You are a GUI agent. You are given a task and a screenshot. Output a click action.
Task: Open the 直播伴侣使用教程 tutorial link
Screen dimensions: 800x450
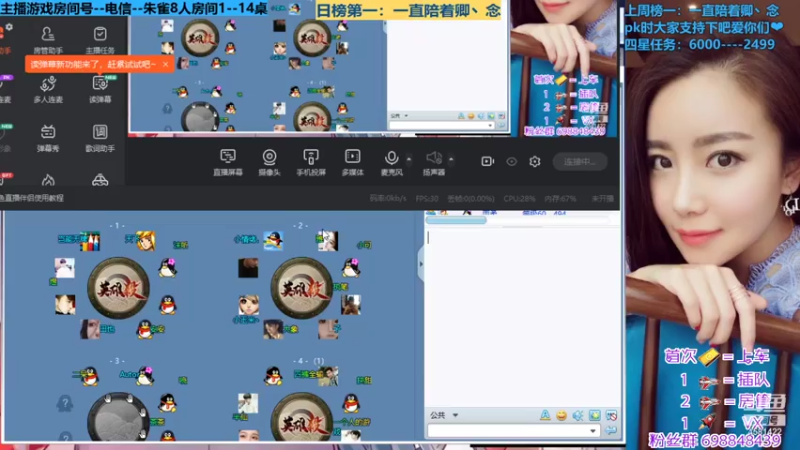(x=34, y=198)
